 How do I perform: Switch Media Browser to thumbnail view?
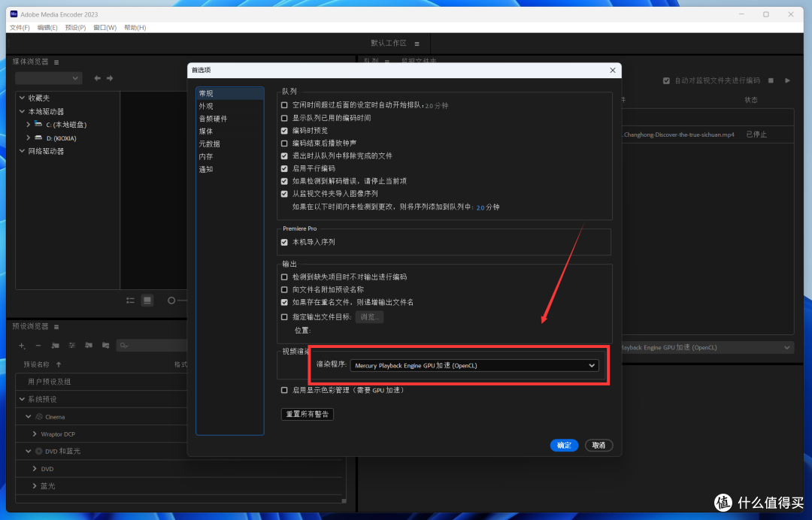click(x=147, y=301)
